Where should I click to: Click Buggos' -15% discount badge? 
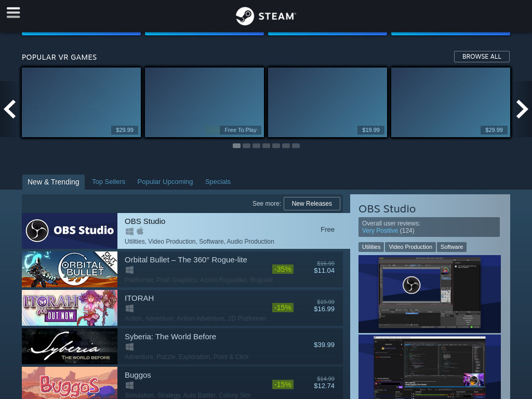(x=283, y=385)
